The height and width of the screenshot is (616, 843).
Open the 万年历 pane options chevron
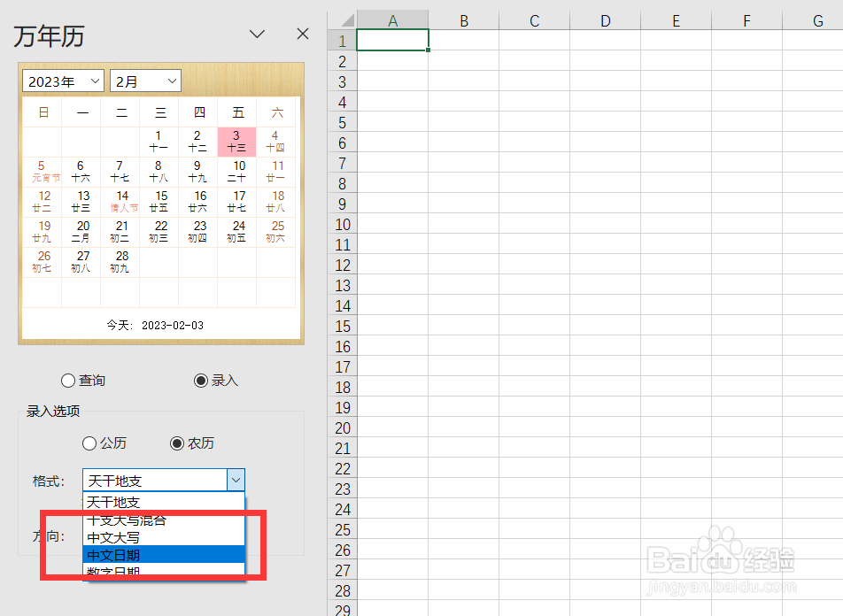click(x=257, y=35)
